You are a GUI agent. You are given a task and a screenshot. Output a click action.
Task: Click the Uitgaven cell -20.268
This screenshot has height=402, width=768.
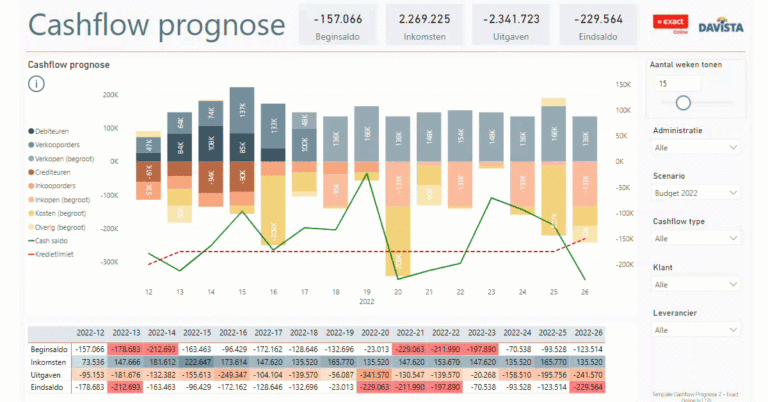(482, 375)
